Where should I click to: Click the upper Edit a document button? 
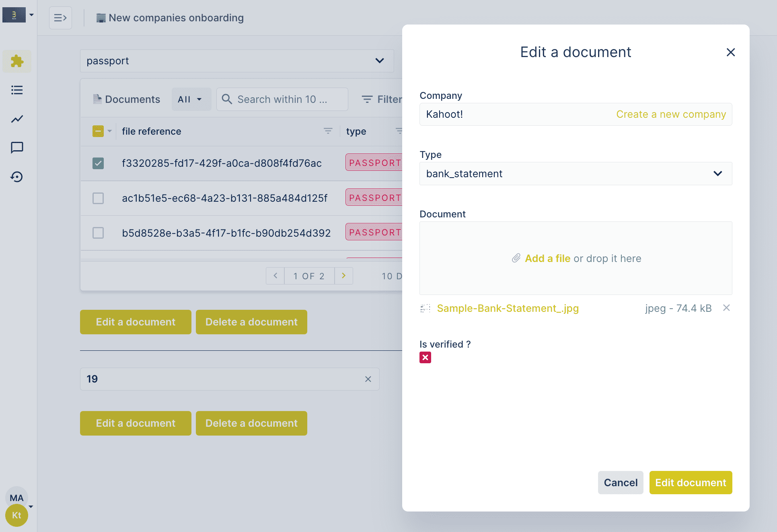coord(136,322)
